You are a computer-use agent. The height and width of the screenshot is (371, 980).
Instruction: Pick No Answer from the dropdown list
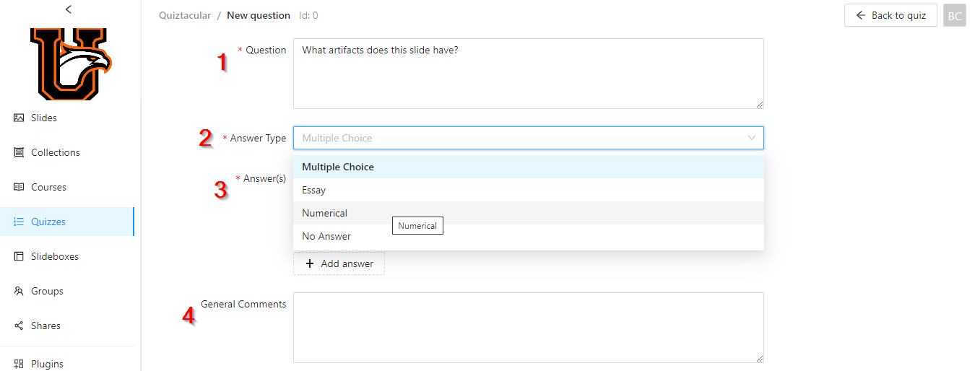tap(326, 236)
